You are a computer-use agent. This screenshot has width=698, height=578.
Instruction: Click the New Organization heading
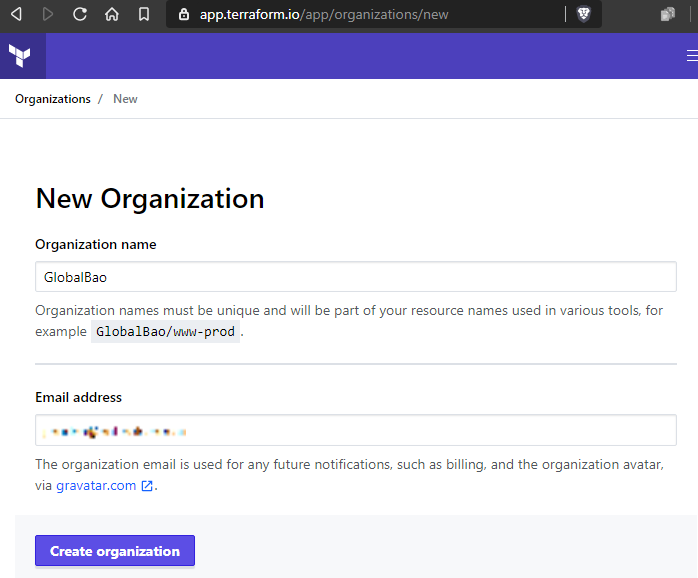click(x=150, y=198)
